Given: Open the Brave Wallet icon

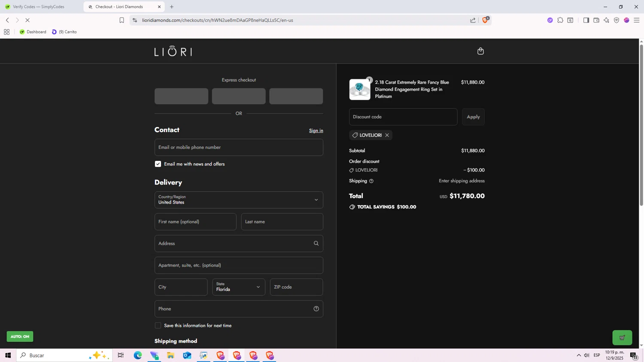Looking at the screenshot, I should pyautogui.click(x=596, y=20).
